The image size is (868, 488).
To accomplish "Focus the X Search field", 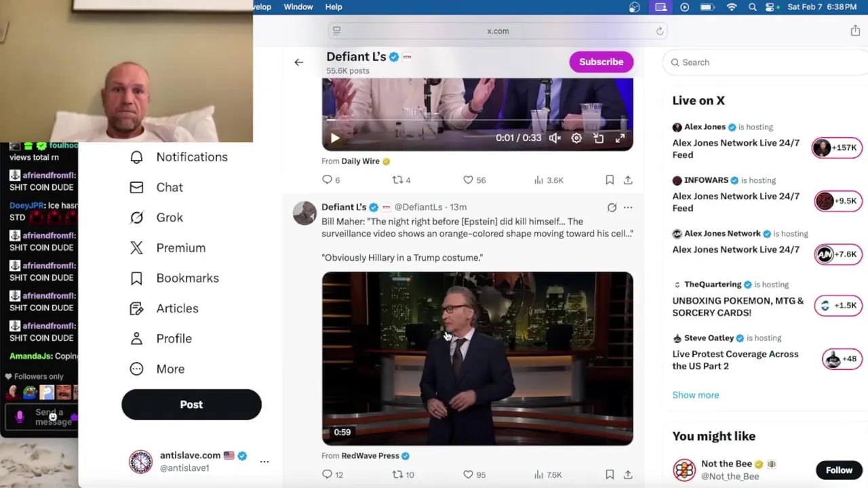I will (766, 62).
